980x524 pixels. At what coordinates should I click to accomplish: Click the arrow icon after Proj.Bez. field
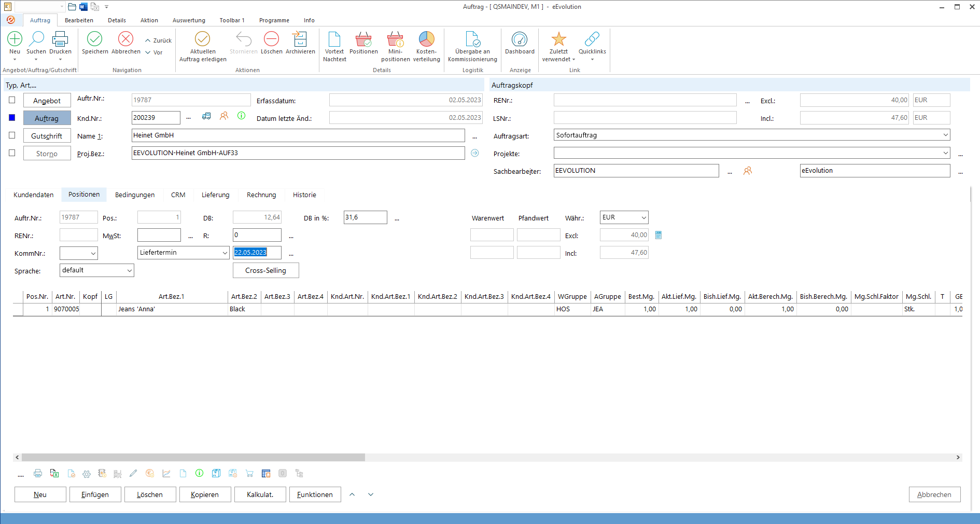[x=475, y=153]
